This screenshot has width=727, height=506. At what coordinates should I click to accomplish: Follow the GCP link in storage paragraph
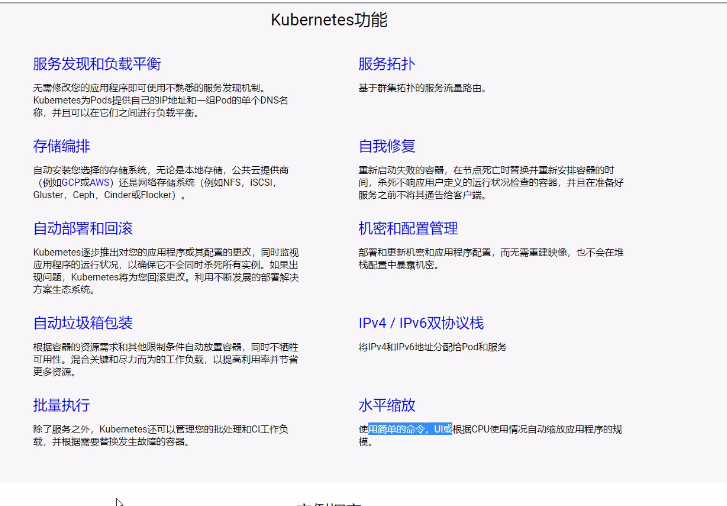70,183
